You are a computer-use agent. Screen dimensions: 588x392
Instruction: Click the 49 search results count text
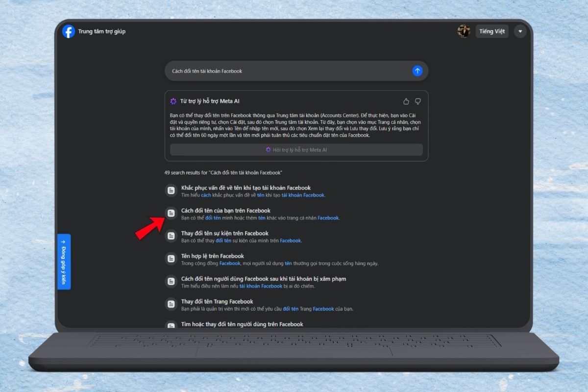click(223, 173)
